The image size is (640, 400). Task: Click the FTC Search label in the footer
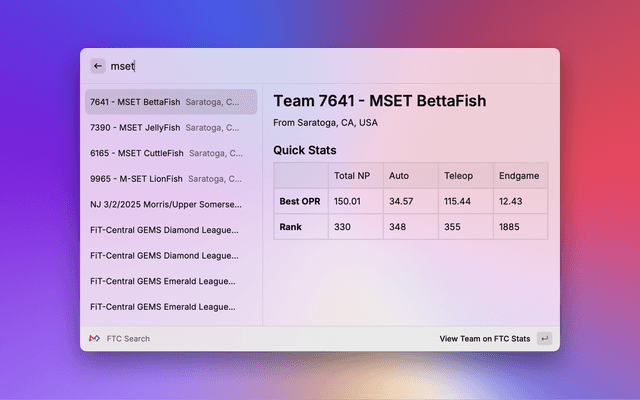click(128, 339)
